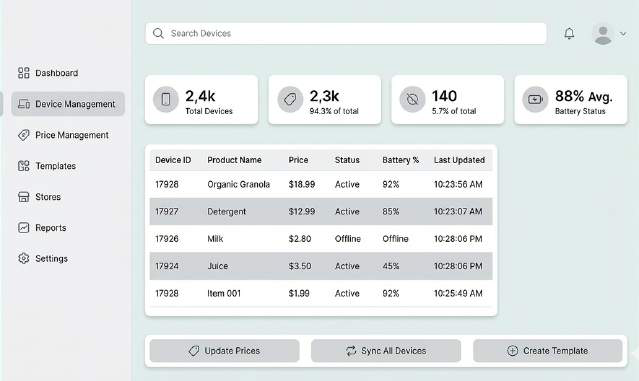639x381 pixels.
Task: Select the Item 001 product cell
Action: click(x=224, y=293)
